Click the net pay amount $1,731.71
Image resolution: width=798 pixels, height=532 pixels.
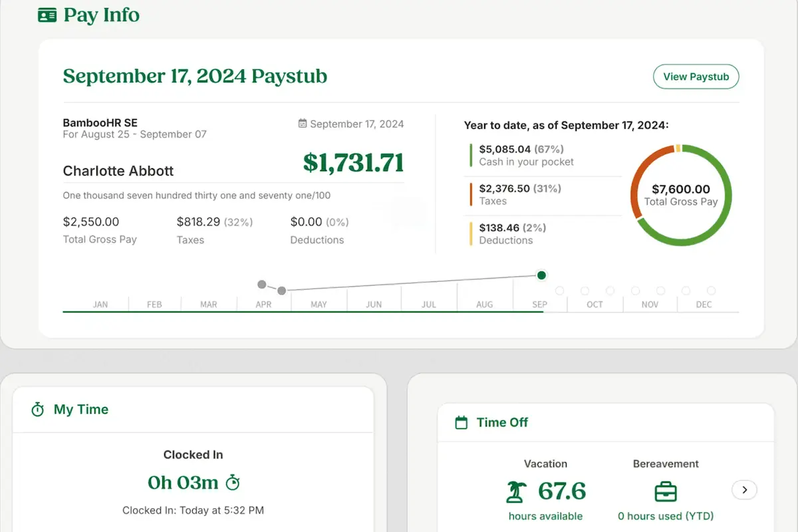tap(353, 162)
